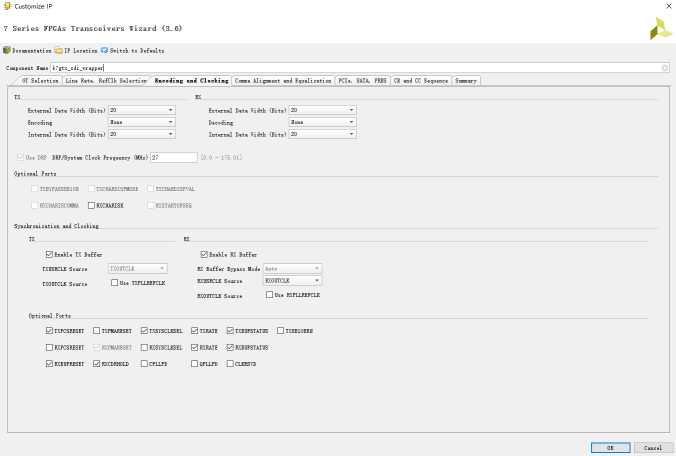676x456 pixels.
Task: Go to the Summary tab
Action: point(466,81)
